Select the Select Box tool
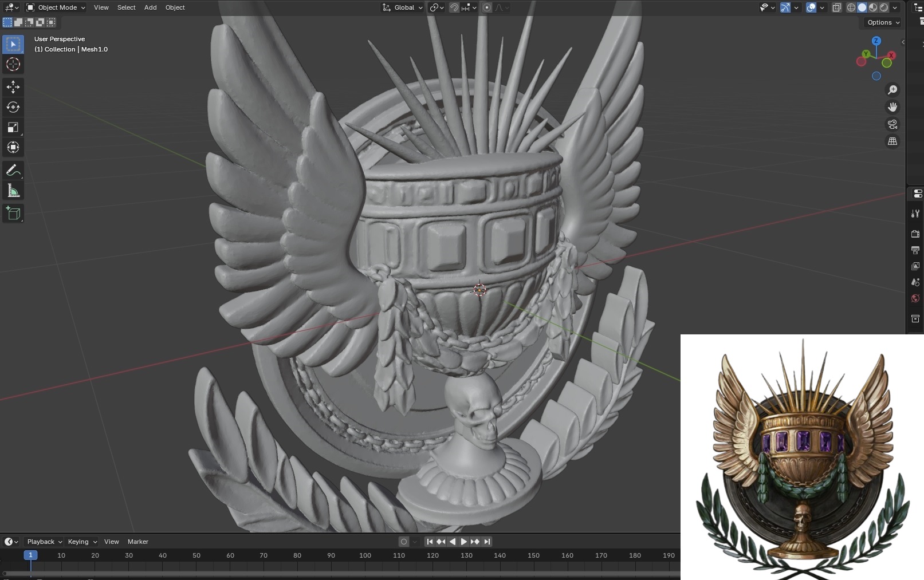The height and width of the screenshot is (580, 924). click(13, 44)
